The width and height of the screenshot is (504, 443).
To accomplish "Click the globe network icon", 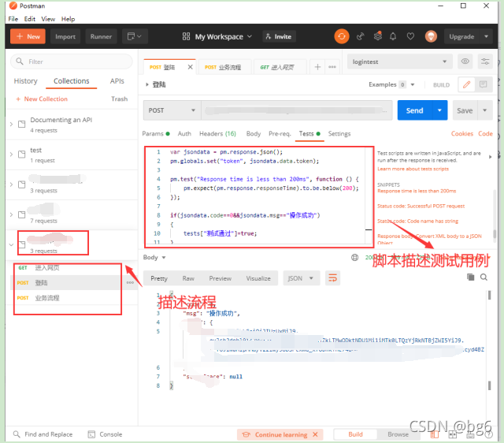I will coord(355,258).
